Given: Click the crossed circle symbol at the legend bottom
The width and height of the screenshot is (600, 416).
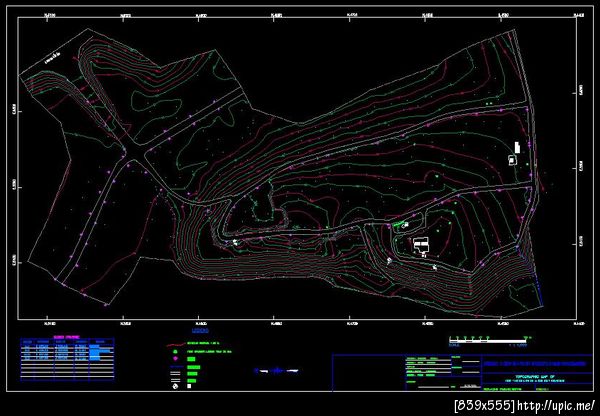Looking at the screenshot, I should click(x=176, y=386).
